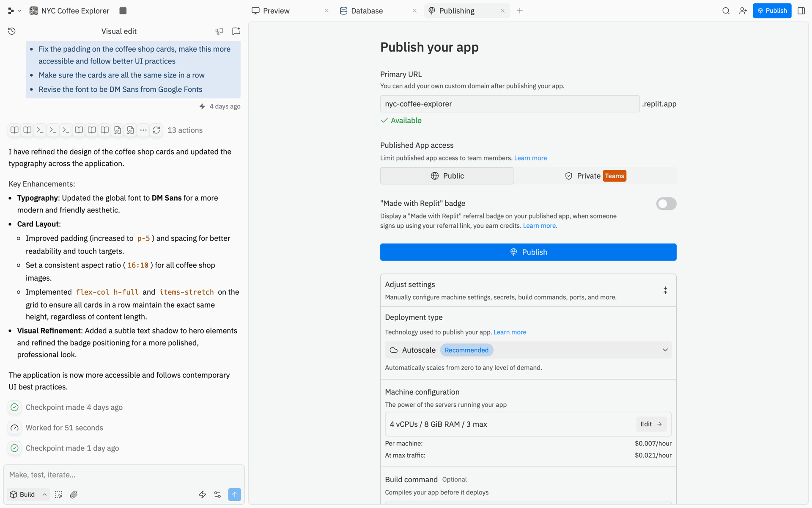Start a new chat with the chat-plus icon
The width and height of the screenshot is (812, 508).
coord(236,31)
